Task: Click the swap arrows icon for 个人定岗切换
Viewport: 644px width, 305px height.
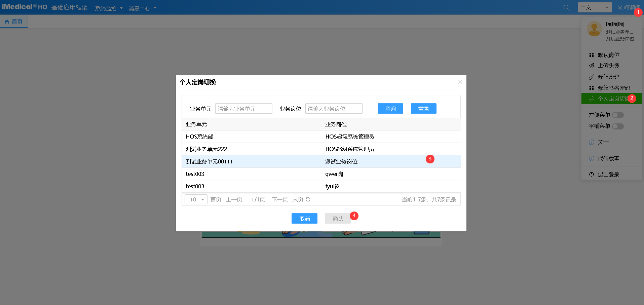Action: pos(592,99)
